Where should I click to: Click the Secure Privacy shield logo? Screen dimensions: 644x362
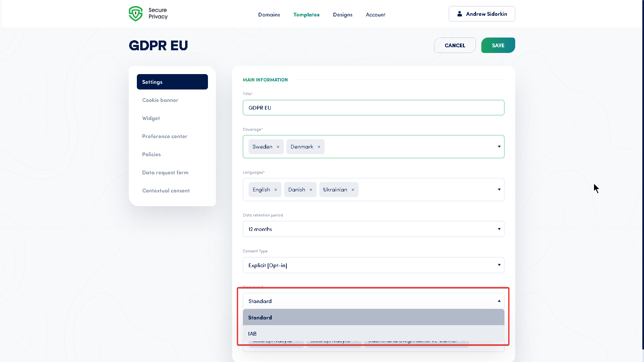click(x=136, y=14)
